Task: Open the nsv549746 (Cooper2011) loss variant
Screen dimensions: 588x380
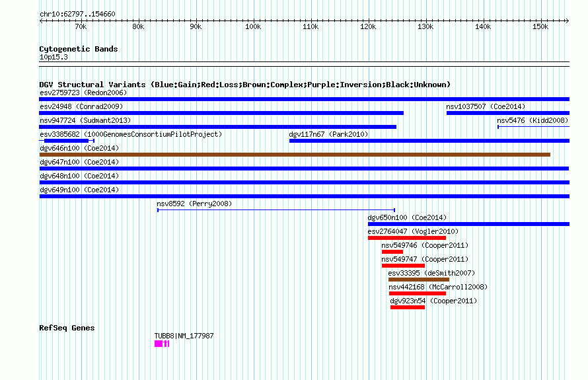Action: click(392, 252)
